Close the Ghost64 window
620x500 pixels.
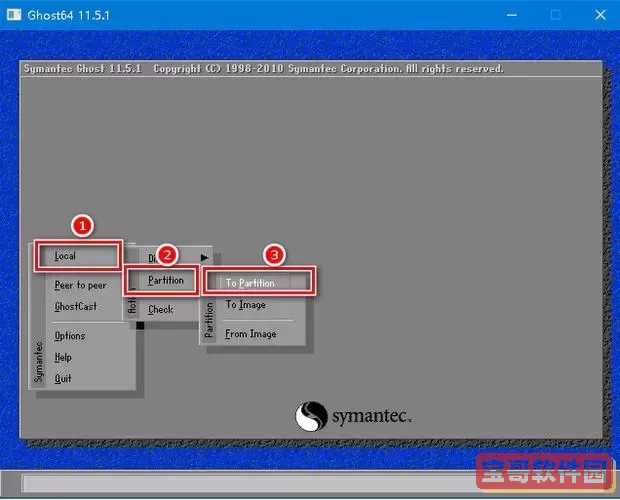[600, 15]
